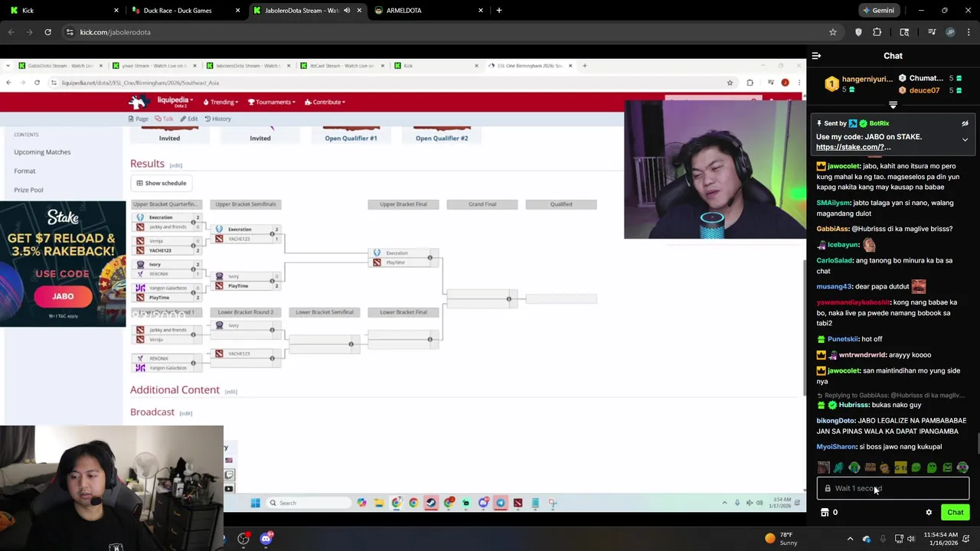Open the Gemini button
Screen dimensions: 980x551
(x=878, y=11)
